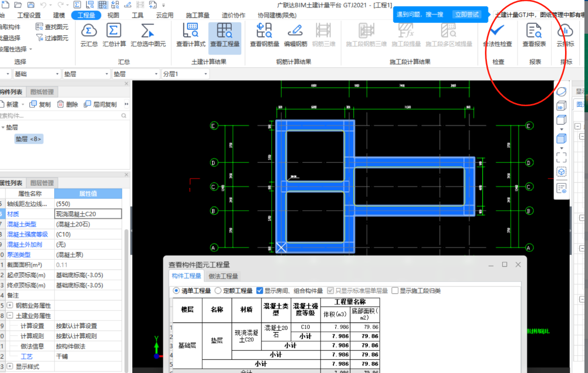This screenshot has width=588, height=373.
Task: Open the 按属性选择 dropdown arrow
Action: (x=31, y=49)
